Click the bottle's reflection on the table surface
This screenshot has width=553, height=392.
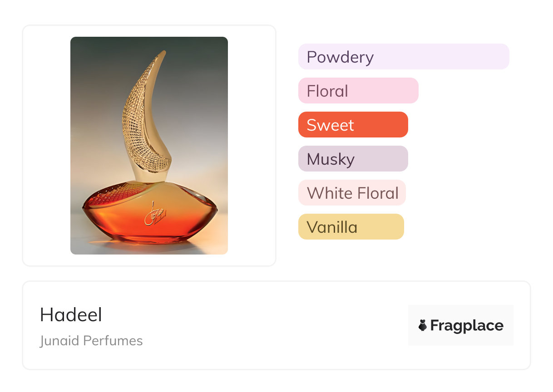tap(150, 247)
